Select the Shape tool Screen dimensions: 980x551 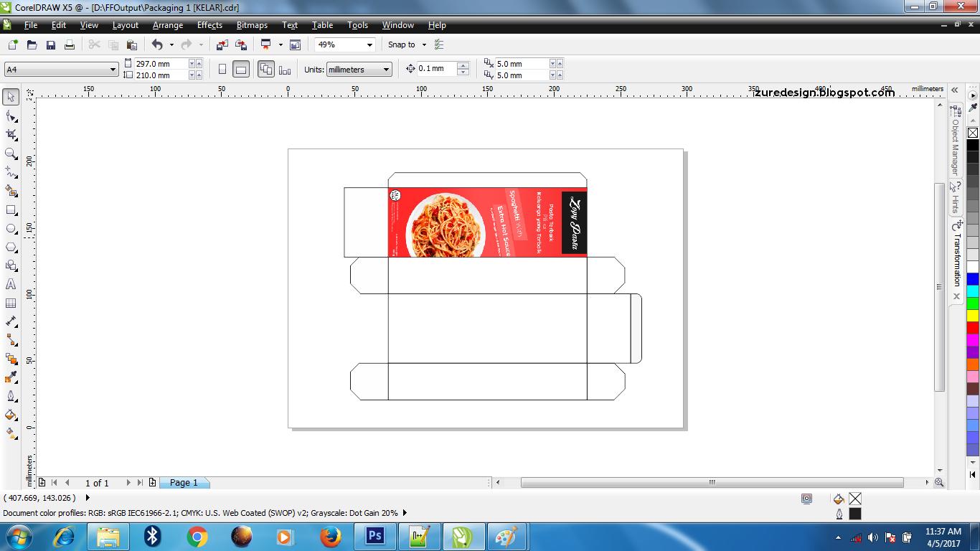pyautogui.click(x=10, y=115)
